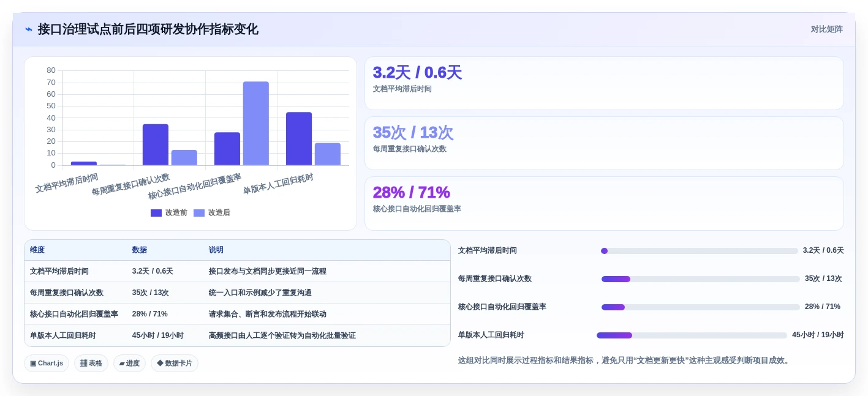
Task: Click the Chart.js tag chip
Action: (x=47, y=363)
